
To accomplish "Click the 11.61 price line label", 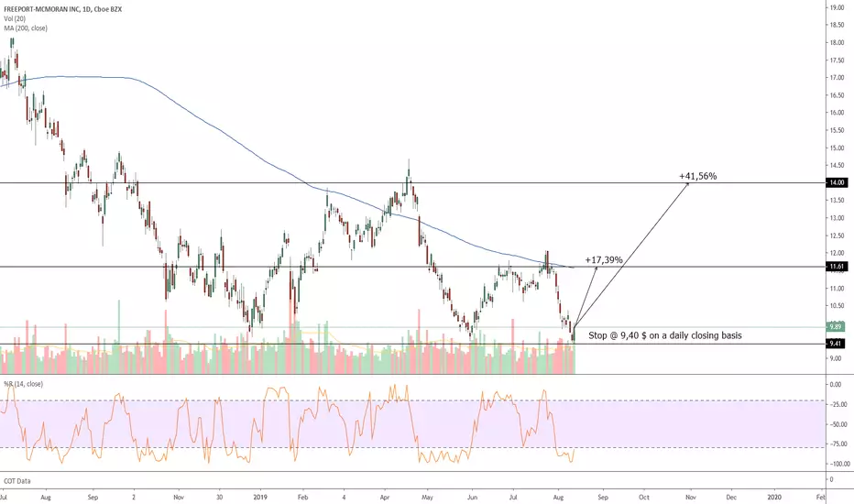I will (x=837, y=267).
